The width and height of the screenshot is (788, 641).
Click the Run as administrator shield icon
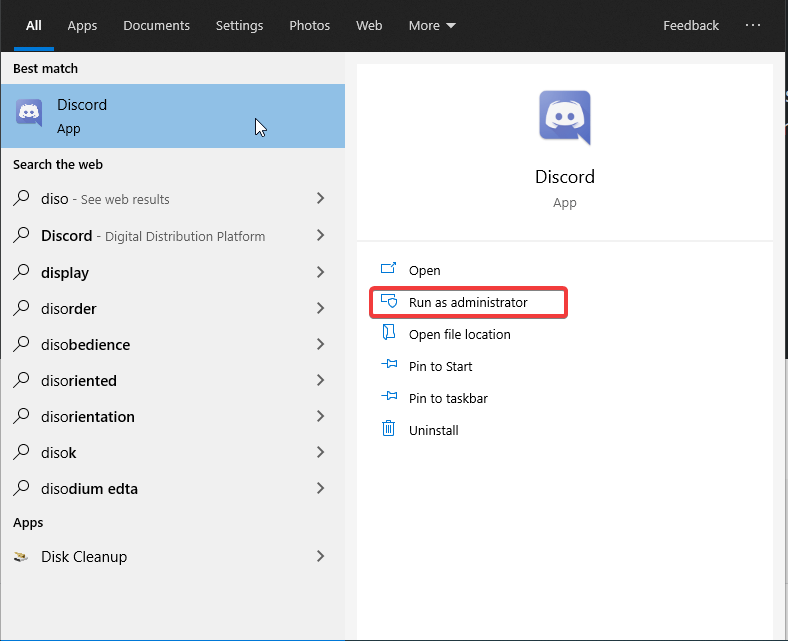(x=388, y=301)
